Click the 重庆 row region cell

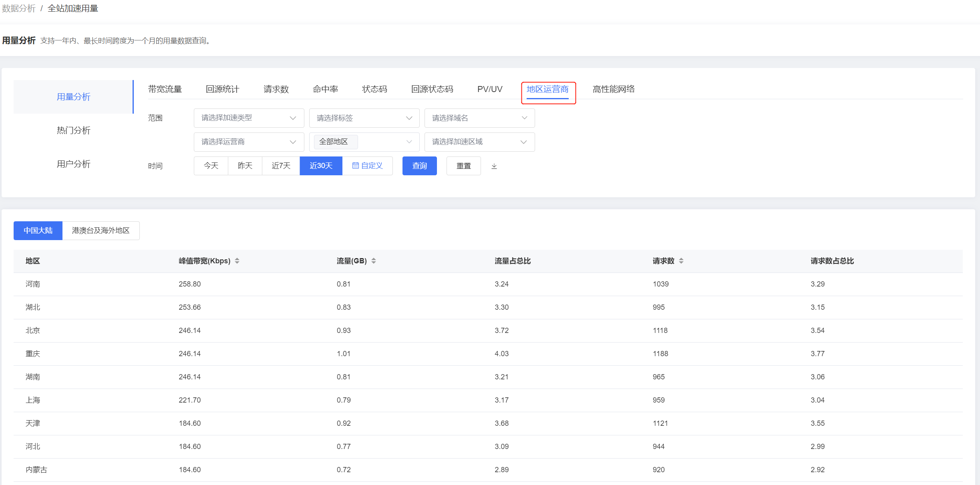click(33, 354)
